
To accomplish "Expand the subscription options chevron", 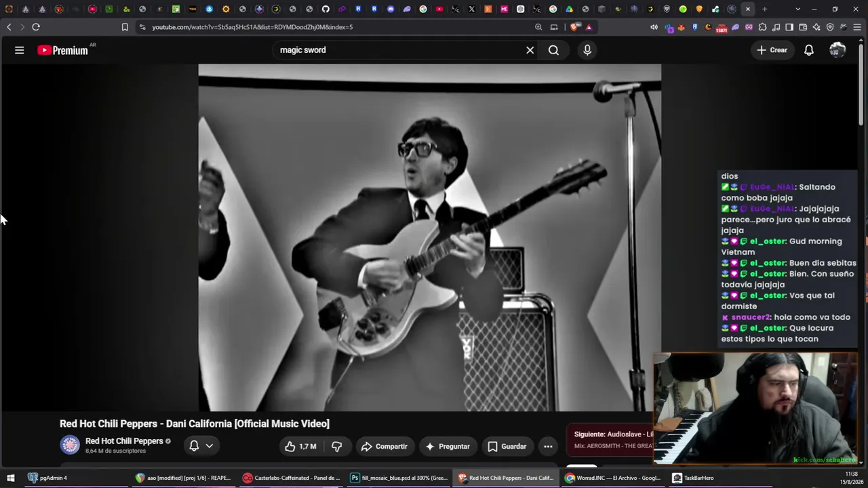I will click(x=210, y=446).
